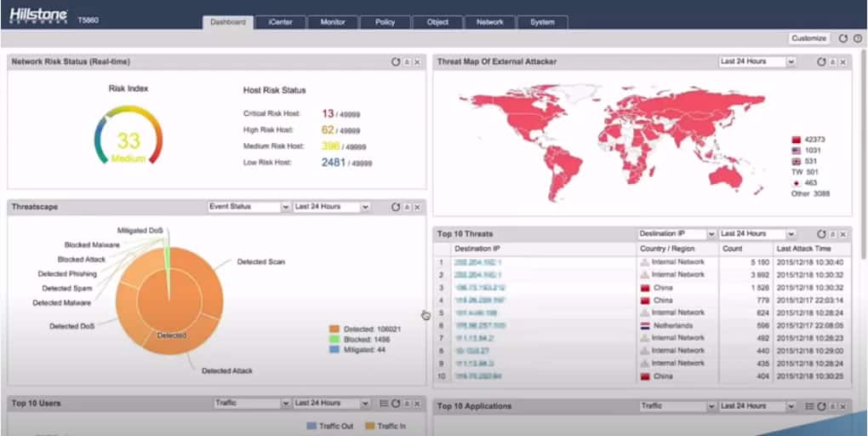Click the Country / Region column header

coord(677,249)
